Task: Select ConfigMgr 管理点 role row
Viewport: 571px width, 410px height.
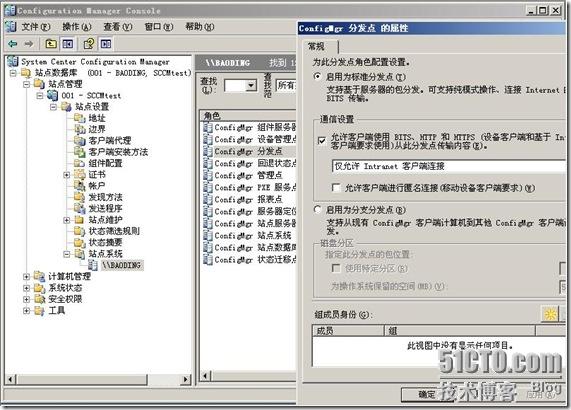Action: pyautogui.click(x=249, y=175)
